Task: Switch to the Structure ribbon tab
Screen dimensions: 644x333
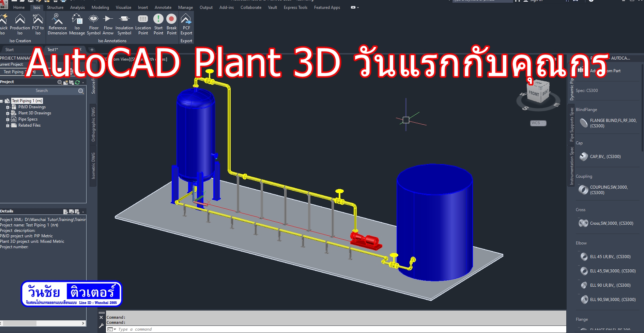Action: [55, 7]
